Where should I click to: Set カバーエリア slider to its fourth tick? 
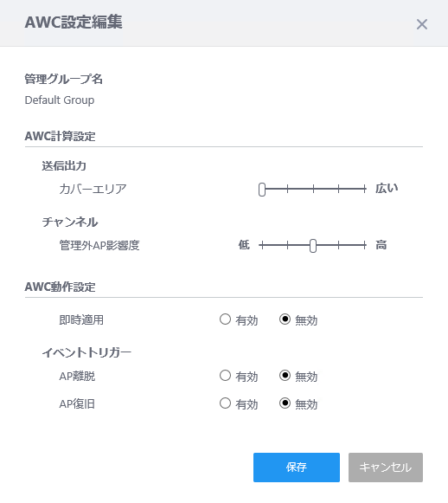[339, 189]
